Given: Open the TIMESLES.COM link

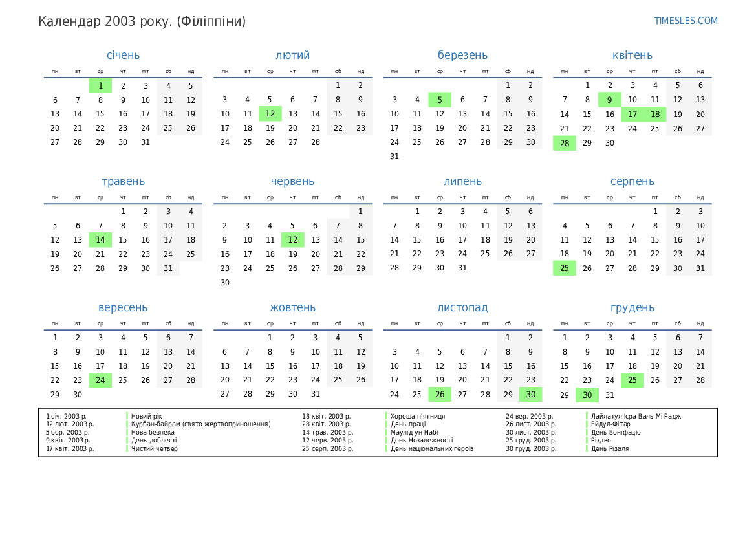Looking at the screenshot, I should click(686, 21).
